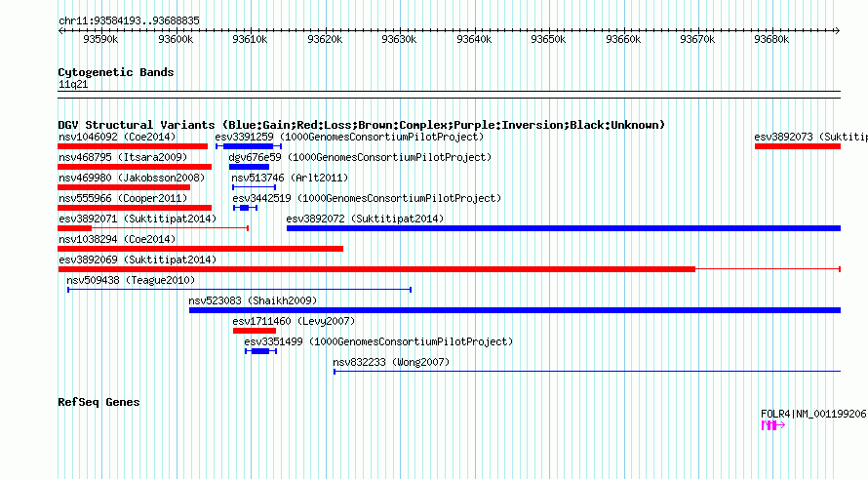The height and width of the screenshot is (479, 868).
Task: Select the red bar under nsv1038294
Action: pos(200,249)
